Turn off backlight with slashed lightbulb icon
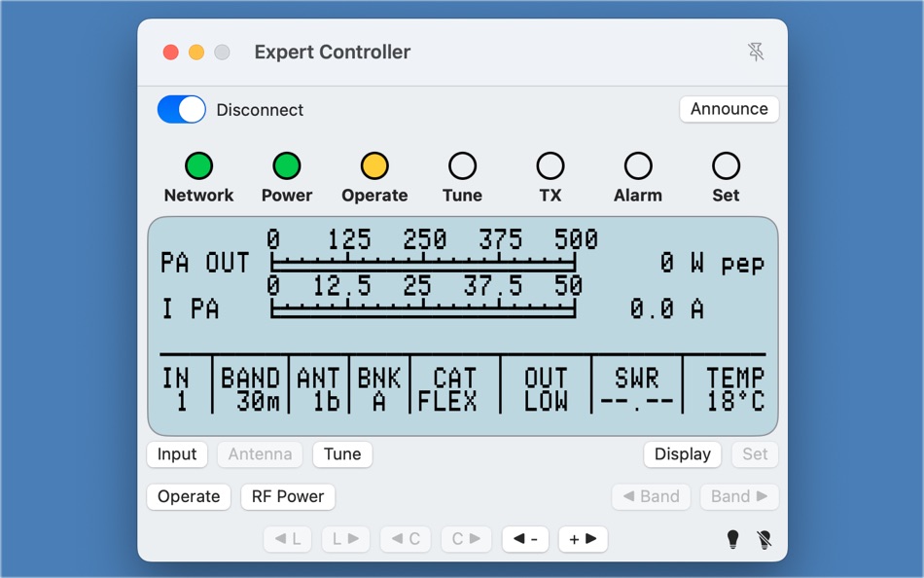Viewport: 924px width, 578px height. point(764,538)
